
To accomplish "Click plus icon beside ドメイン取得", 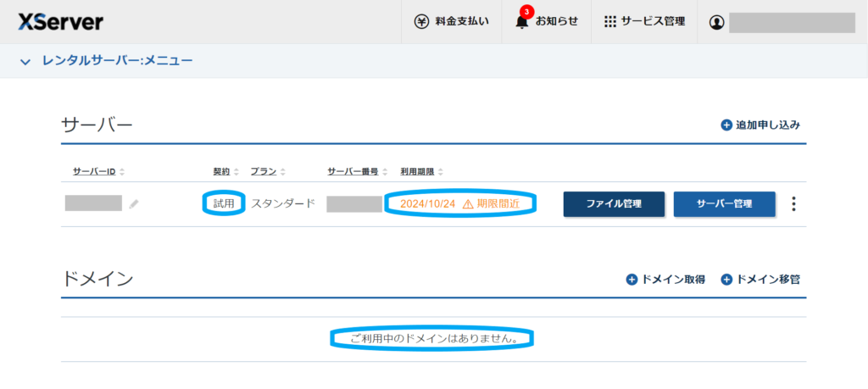I will click(632, 280).
